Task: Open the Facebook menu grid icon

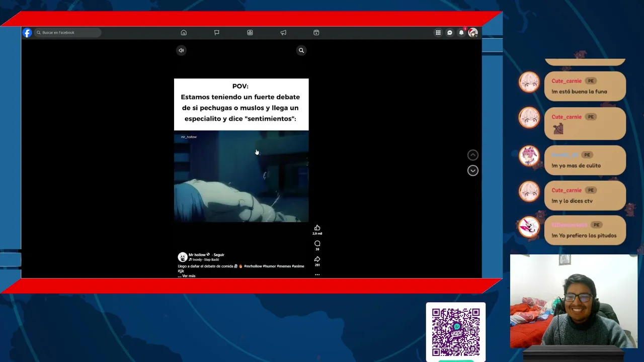Action: click(438, 33)
